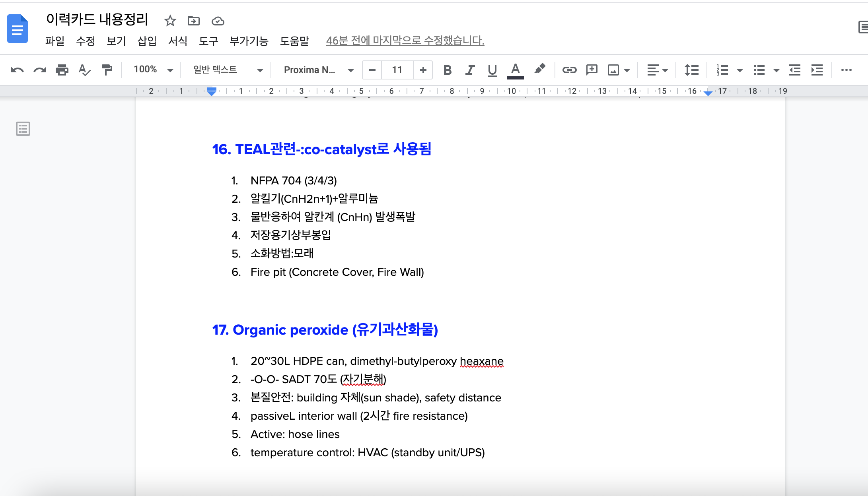Image resolution: width=868 pixels, height=496 pixels.
Task: Open last edited 46분 전 revision link
Action: point(405,41)
